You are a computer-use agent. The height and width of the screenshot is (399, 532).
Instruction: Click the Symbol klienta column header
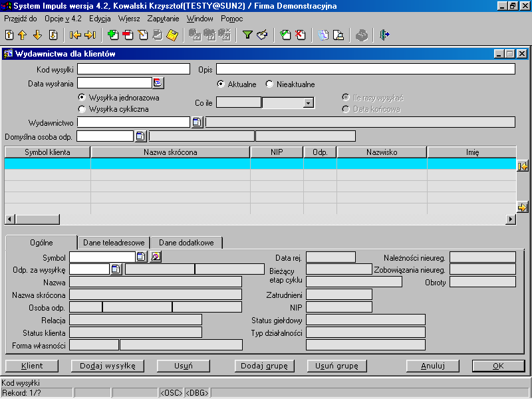pos(47,152)
